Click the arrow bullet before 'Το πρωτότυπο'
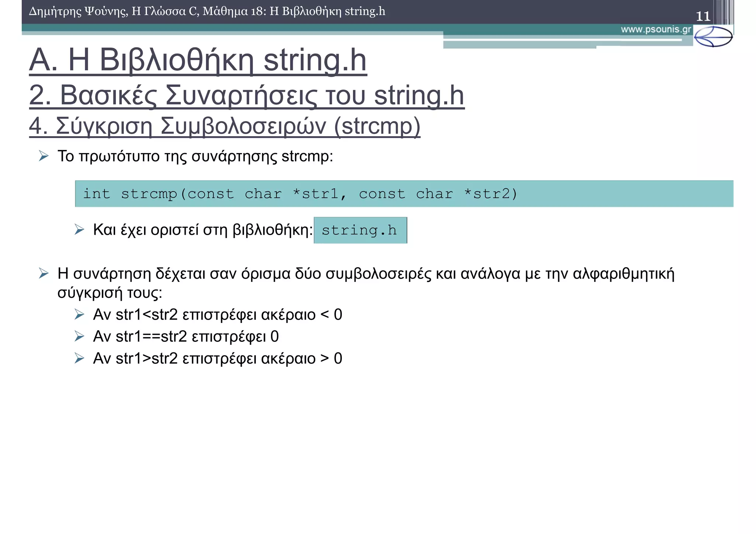Image resolution: width=756 pixels, height=534 pixels. pos(44,156)
